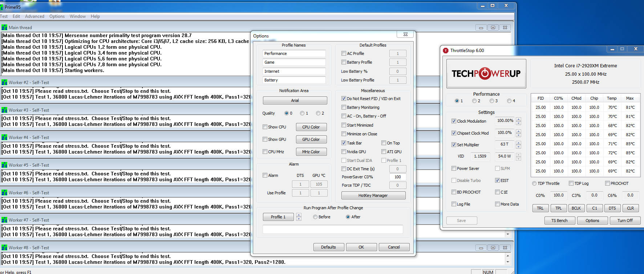The height and width of the screenshot is (274, 644).
Task: Enable the Show CPU checkbox
Action: 265,127
